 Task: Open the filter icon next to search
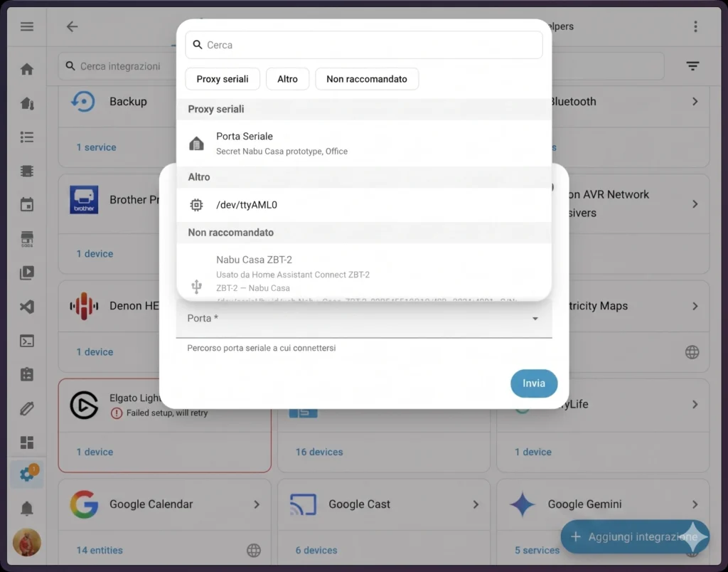click(x=692, y=66)
